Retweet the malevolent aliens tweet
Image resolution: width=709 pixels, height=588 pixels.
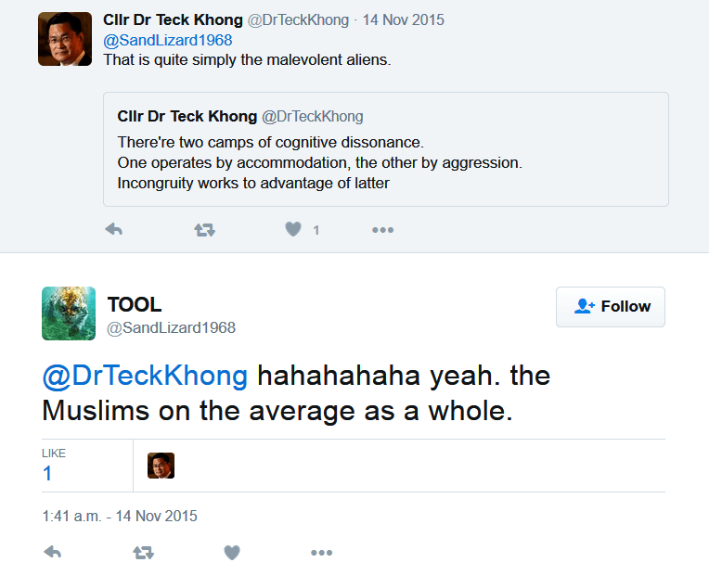point(204,230)
